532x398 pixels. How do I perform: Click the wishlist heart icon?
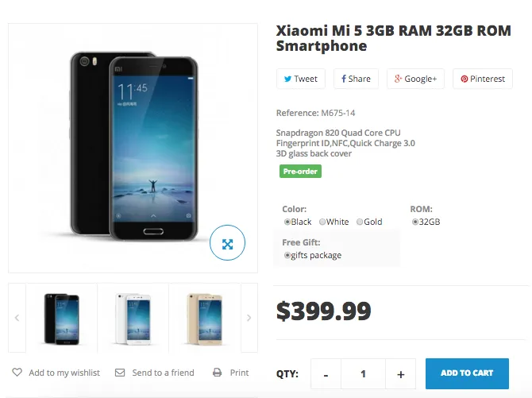[17, 373]
